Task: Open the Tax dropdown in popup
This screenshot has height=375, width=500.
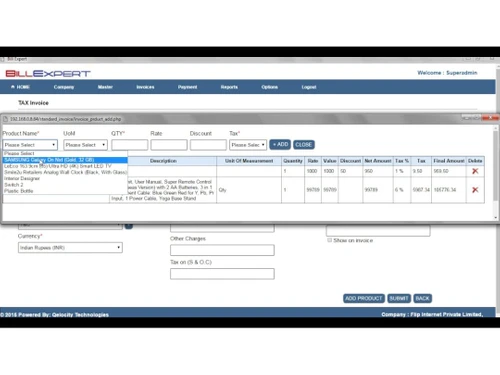Action: click(x=248, y=145)
